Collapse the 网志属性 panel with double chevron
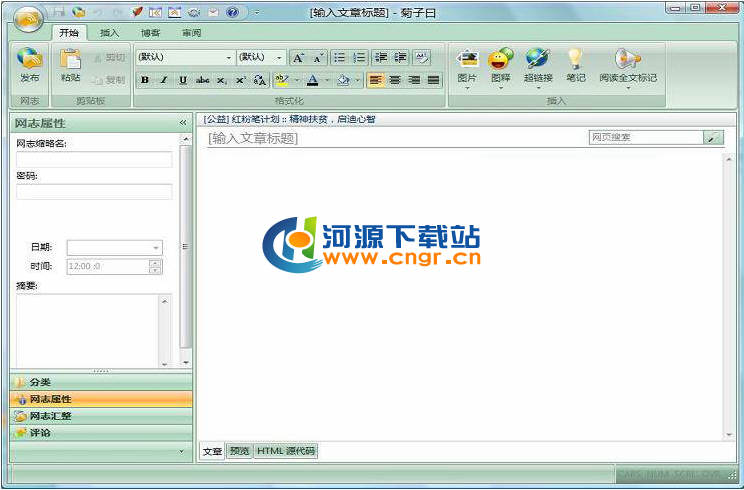This screenshot has width=744, height=490. (x=183, y=123)
